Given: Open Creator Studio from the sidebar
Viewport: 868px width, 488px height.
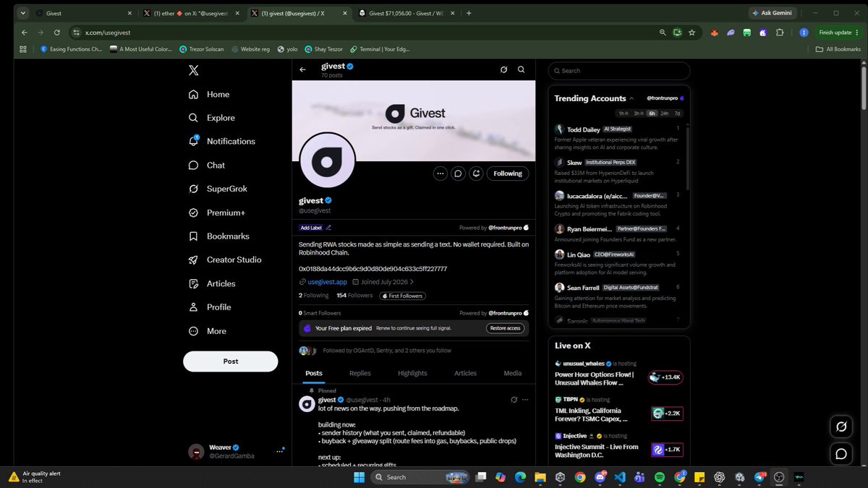Looking at the screenshot, I should (224, 260).
